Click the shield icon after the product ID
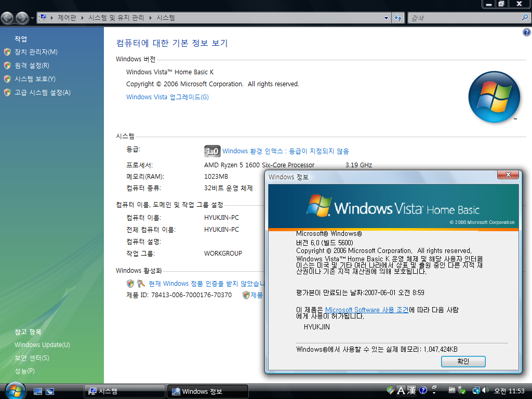 [246, 295]
